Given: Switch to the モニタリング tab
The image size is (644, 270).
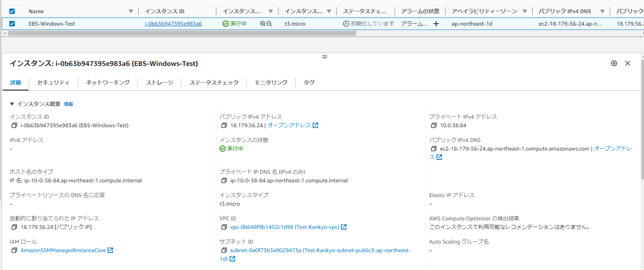Looking at the screenshot, I should (271, 82).
